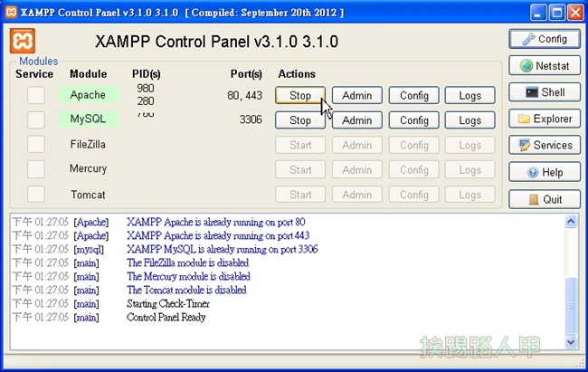This screenshot has height=372, width=588.
Task: Click the Mercury Admin button
Action: [x=357, y=169]
